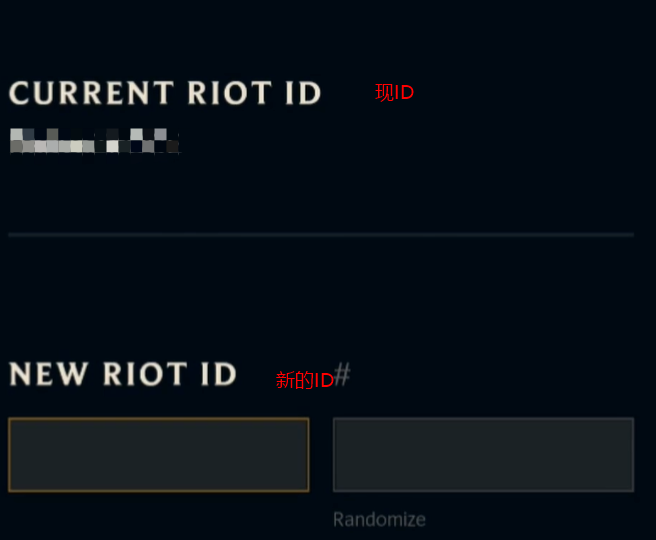The image size is (656, 540).
Task: Click the gold-bordered game name input field
Action: [x=158, y=455]
